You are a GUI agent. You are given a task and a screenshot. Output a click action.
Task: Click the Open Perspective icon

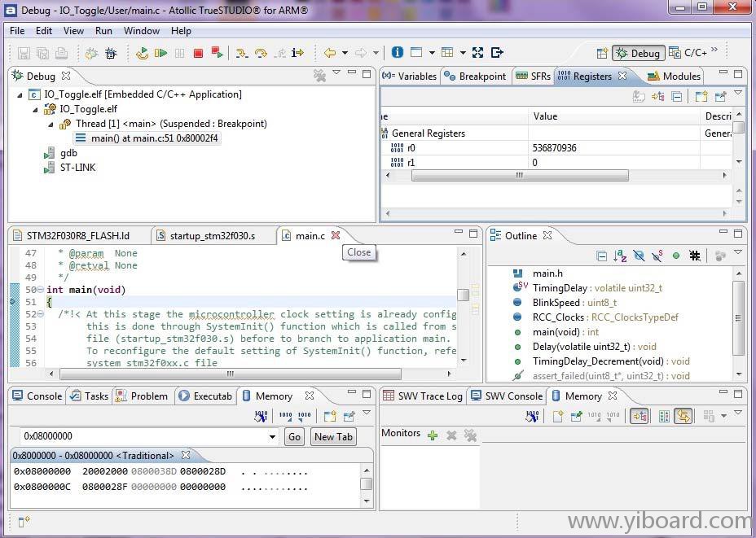tap(602, 53)
